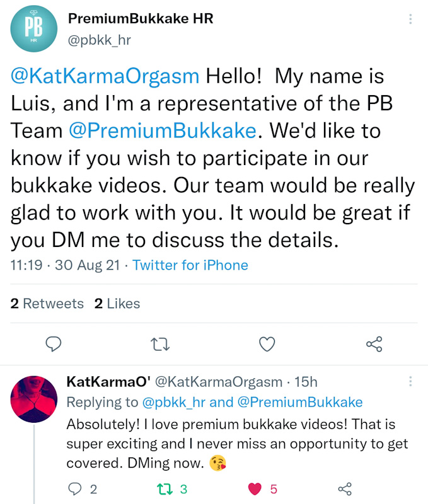View the 2 Retweets list
The image size is (428, 504).
[x=47, y=304]
